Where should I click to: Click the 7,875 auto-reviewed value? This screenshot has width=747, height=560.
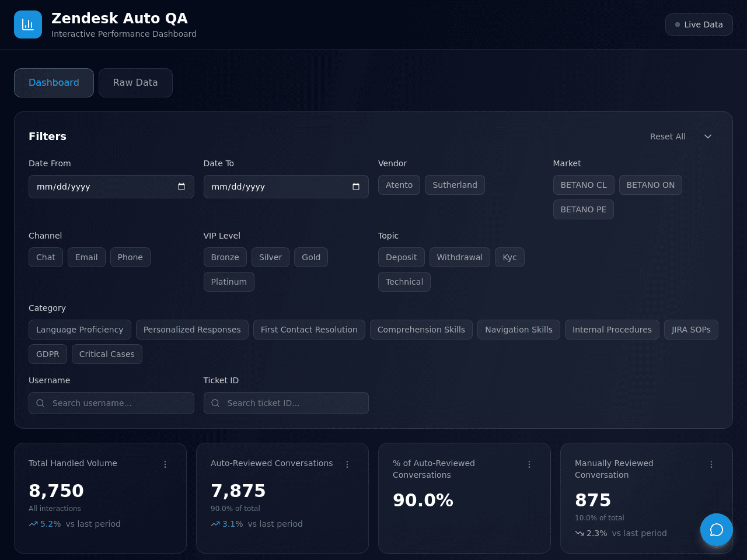238,491
